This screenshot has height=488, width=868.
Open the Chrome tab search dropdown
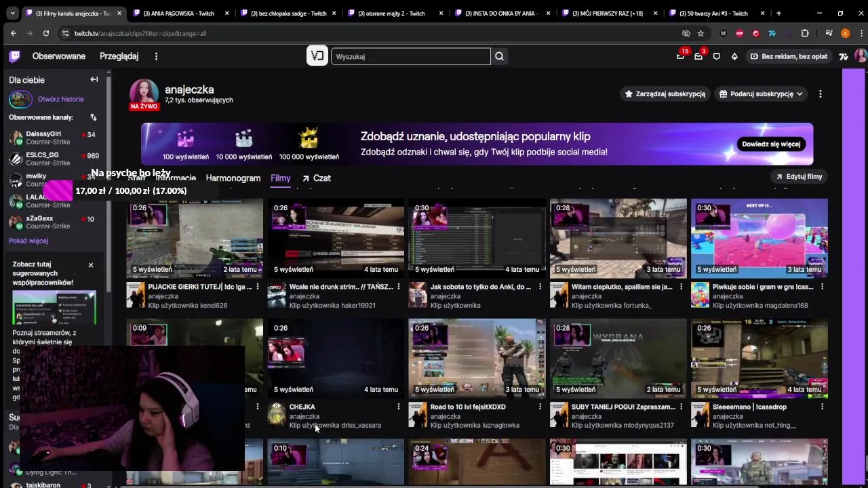(12, 13)
